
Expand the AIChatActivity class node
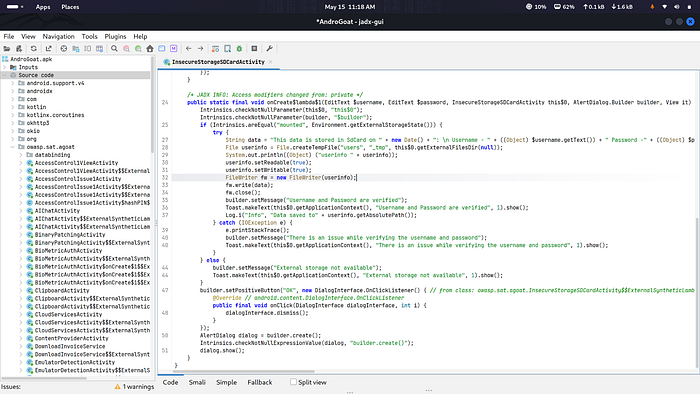(x=21, y=211)
